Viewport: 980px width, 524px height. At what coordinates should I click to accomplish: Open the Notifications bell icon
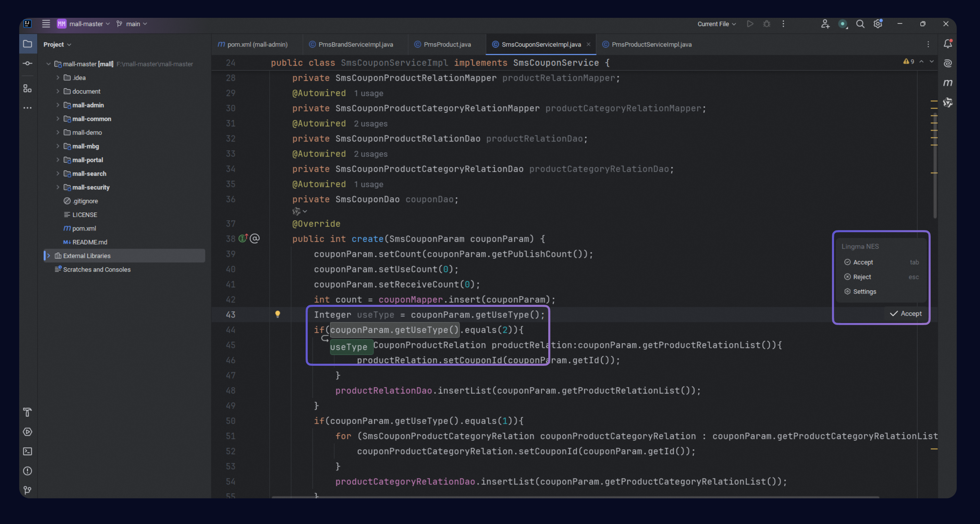tap(948, 44)
